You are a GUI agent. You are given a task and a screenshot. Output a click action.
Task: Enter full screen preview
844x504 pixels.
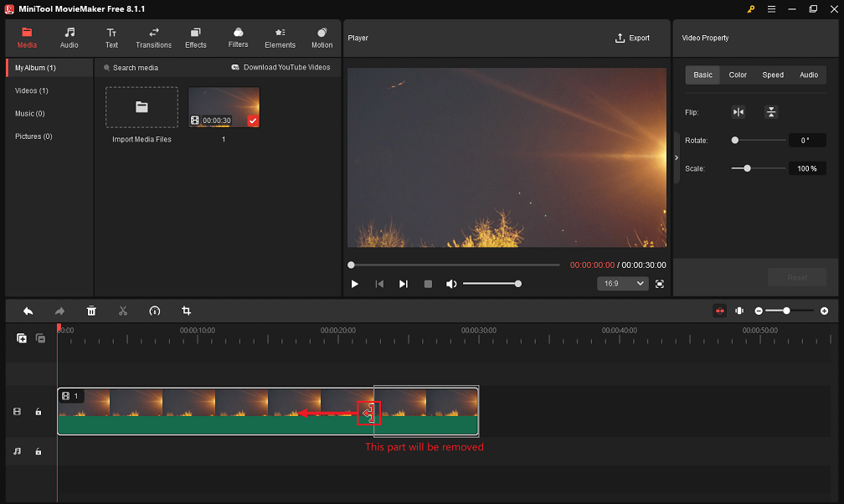pyautogui.click(x=660, y=284)
